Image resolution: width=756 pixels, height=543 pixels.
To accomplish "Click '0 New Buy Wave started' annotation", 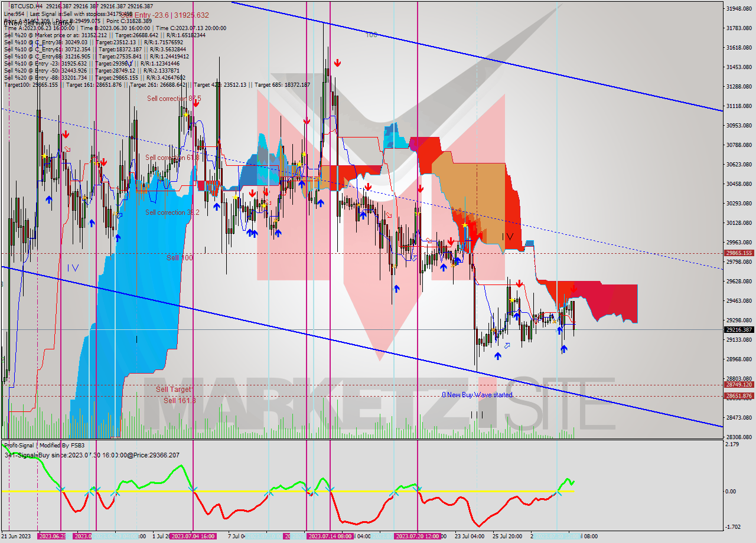I will point(477,395).
